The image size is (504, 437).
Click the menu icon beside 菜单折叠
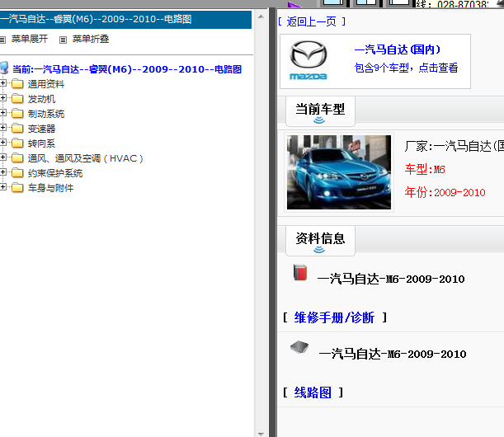tap(63, 40)
